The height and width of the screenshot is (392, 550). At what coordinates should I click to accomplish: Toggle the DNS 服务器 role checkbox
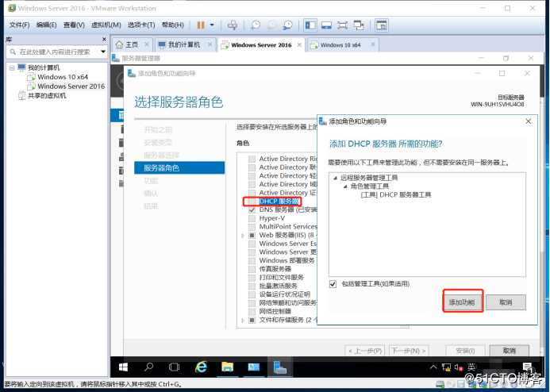252,209
